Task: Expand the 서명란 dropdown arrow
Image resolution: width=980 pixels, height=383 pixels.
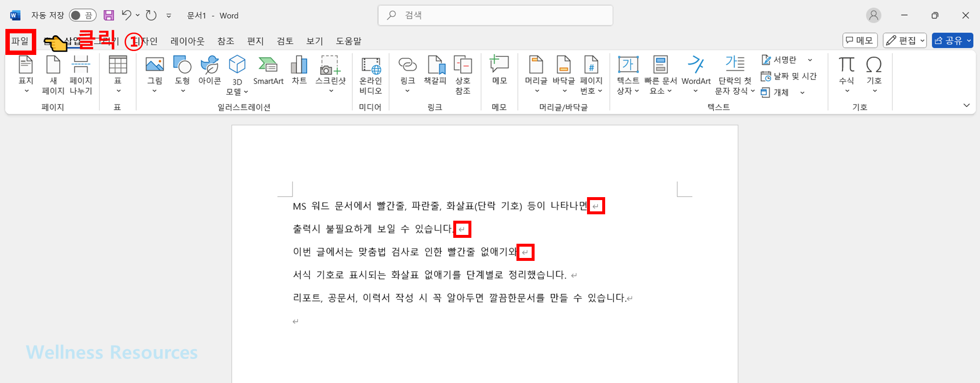Action: 810,60
